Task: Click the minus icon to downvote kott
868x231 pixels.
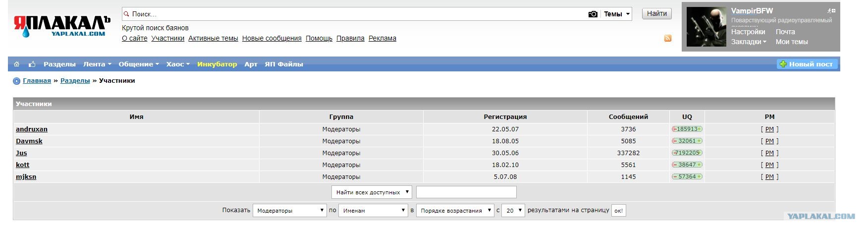Action: [x=675, y=165]
